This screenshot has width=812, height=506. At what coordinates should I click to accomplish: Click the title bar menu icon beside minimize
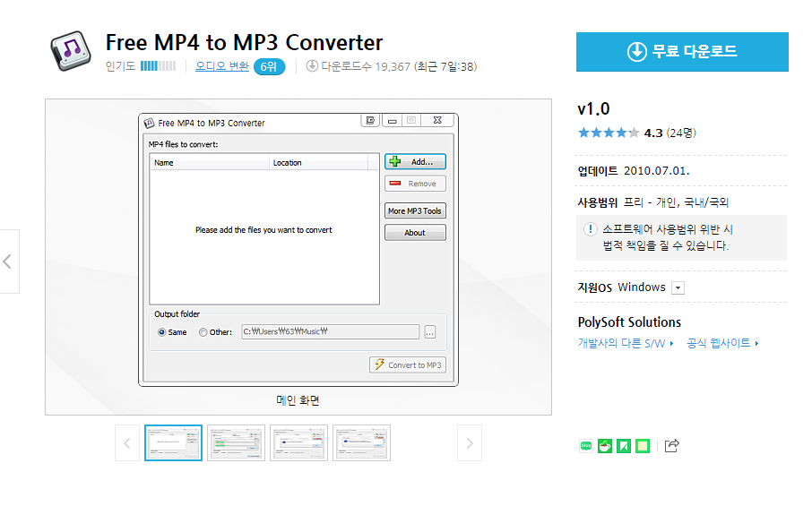370,121
